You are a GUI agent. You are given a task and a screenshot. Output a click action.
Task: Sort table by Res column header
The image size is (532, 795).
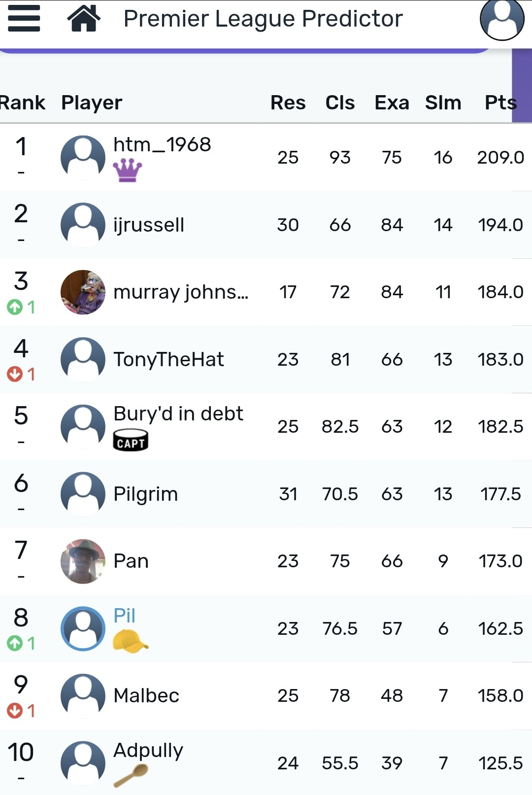point(288,103)
